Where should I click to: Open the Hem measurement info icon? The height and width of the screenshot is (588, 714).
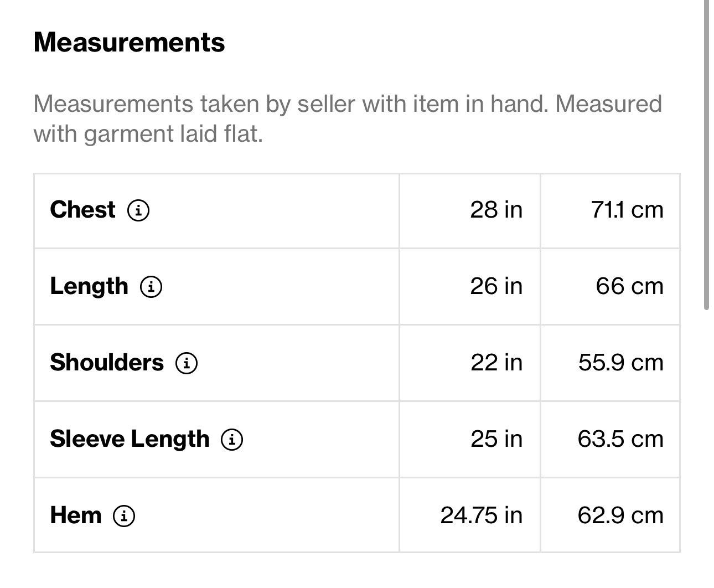(x=124, y=516)
